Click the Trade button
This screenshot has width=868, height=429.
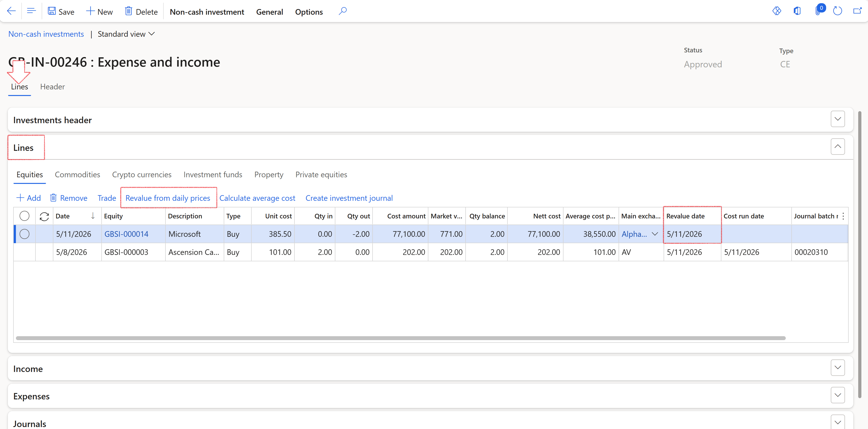click(107, 198)
